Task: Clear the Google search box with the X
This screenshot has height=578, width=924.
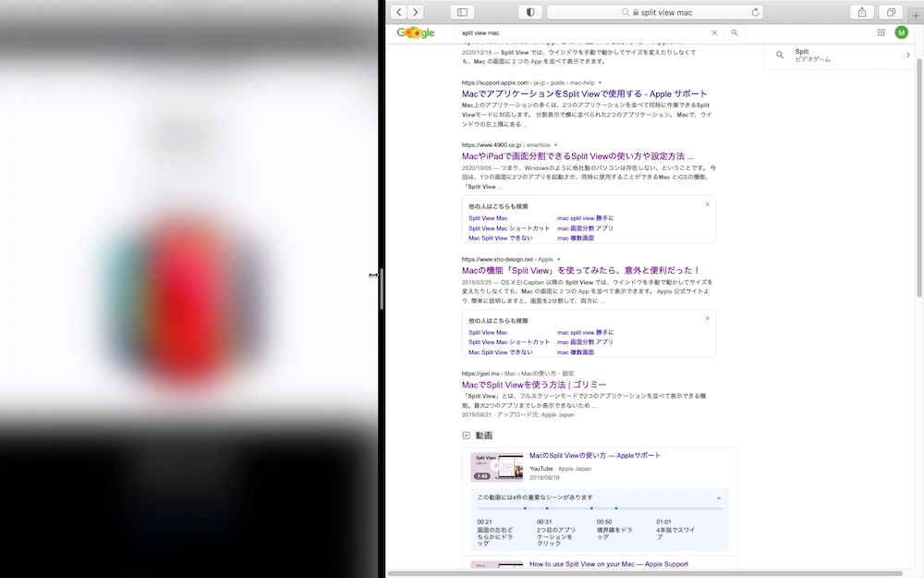Action: [714, 33]
